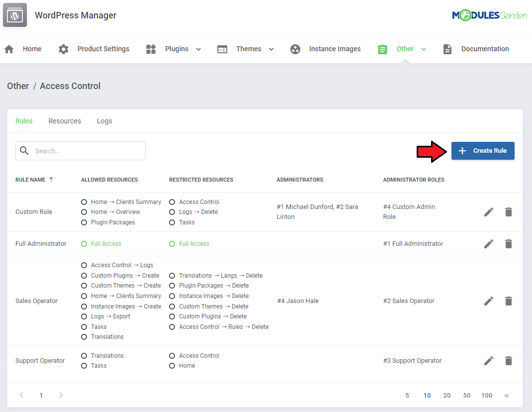Edit the Custom Role rule
This screenshot has height=412, width=532.
489,212
